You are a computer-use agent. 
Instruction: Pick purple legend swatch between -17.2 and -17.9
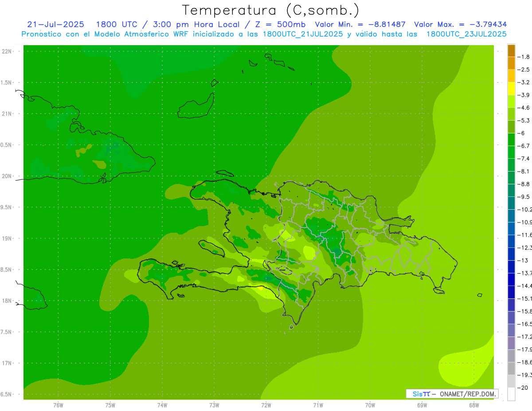coord(511,343)
